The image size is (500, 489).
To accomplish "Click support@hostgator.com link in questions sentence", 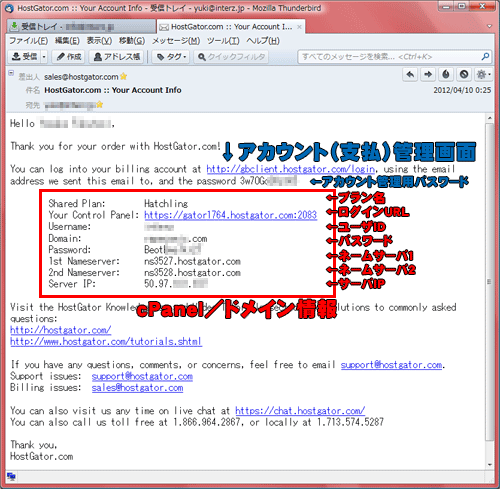I will click(391, 365).
